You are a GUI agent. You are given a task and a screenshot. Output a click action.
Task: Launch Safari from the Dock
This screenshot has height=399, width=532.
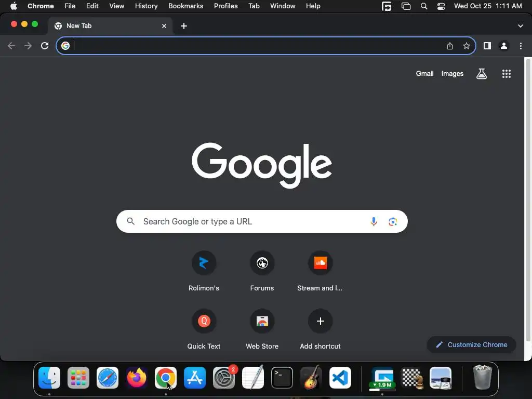coord(108,378)
